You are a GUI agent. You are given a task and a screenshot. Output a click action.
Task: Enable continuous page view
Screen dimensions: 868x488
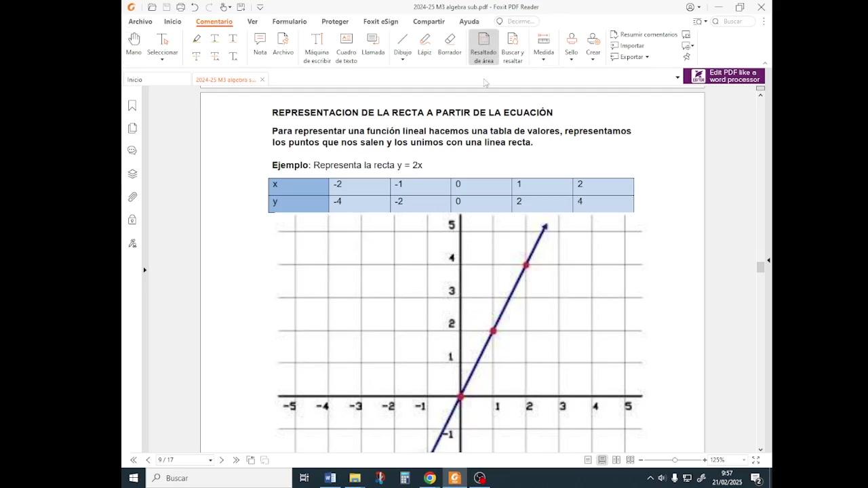602,460
